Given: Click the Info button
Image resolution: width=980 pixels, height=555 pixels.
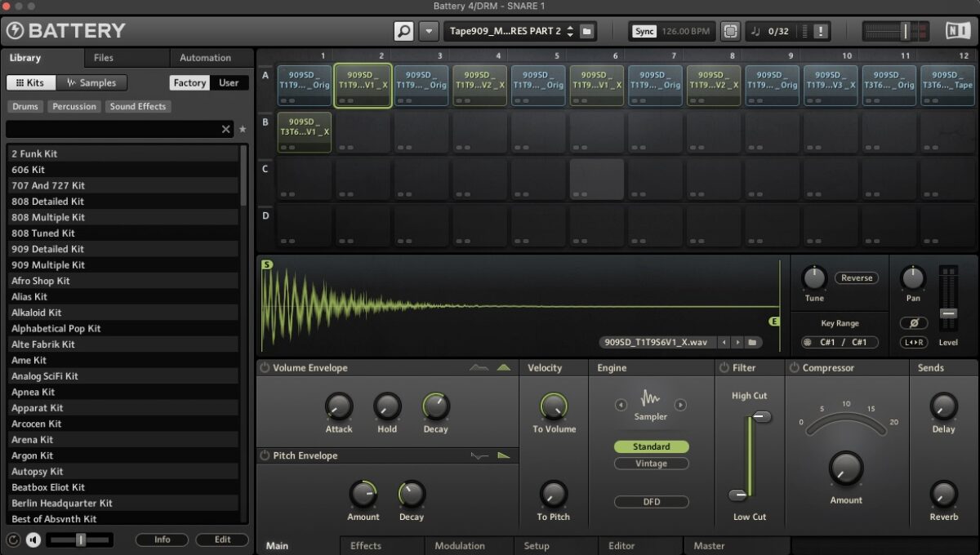Looking at the screenshot, I should tap(163, 539).
